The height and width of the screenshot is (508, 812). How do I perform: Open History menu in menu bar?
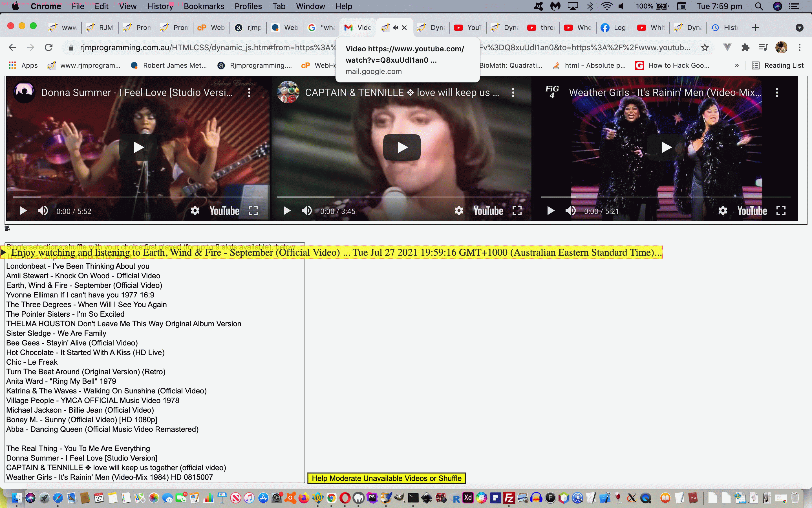pyautogui.click(x=160, y=6)
